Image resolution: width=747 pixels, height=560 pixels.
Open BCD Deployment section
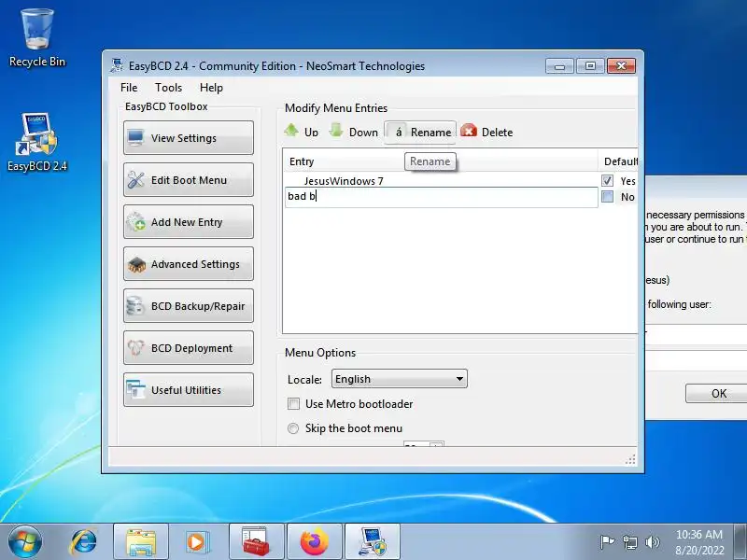(x=189, y=347)
